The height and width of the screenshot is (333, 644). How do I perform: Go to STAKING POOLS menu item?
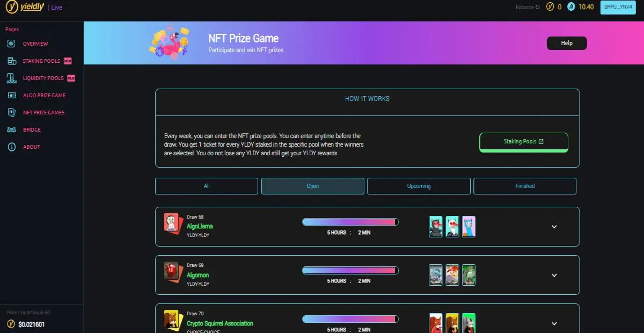tap(41, 61)
